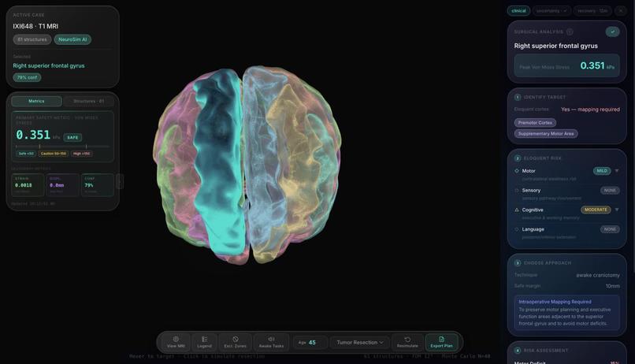Switch to the clinical view tab
This screenshot has height=364, width=635.
point(518,11)
